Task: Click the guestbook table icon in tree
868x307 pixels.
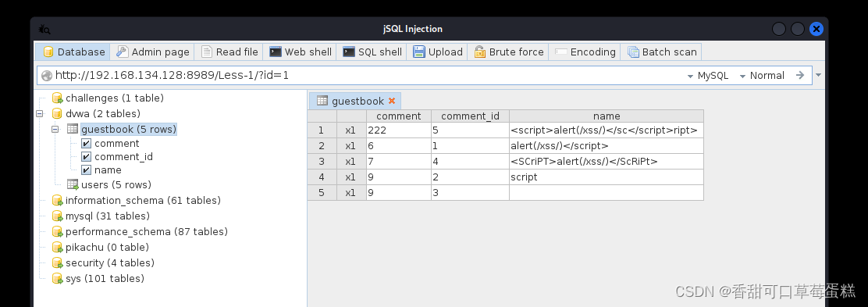Action: [x=73, y=129]
